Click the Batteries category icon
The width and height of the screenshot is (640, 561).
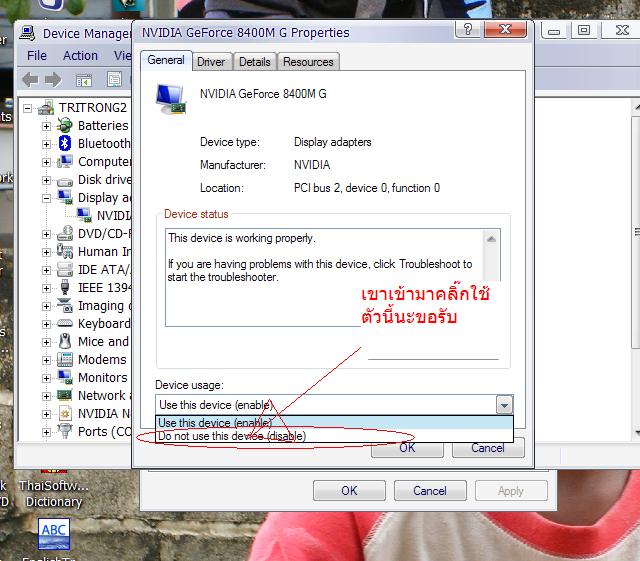click(x=65, y=125)
